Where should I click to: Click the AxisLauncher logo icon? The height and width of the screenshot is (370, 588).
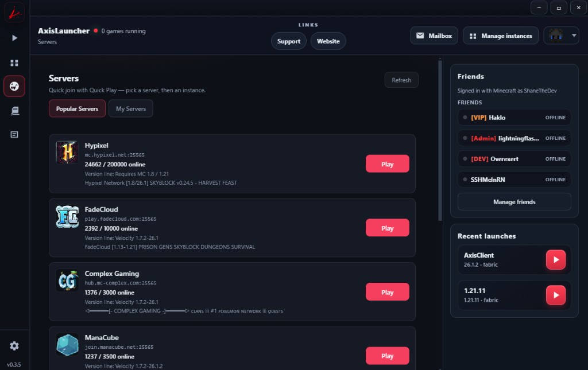(14, 13)
